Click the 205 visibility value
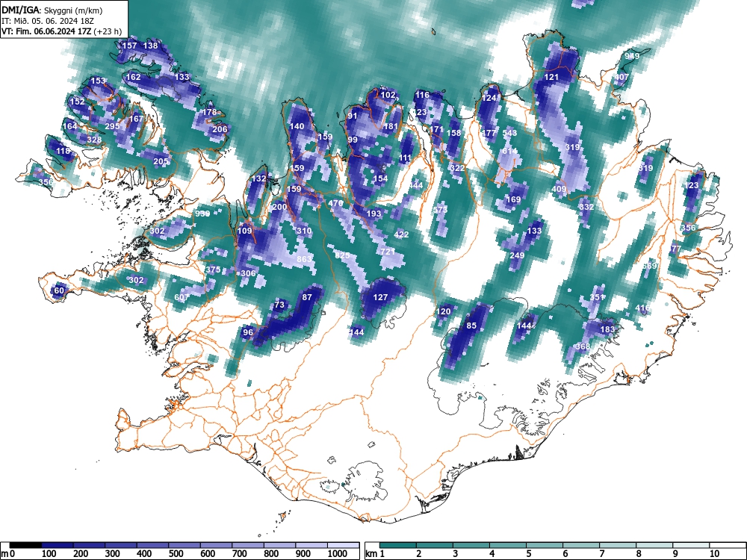Image resolution: width=747 pixels, height=560 pixels. [161, 161]
